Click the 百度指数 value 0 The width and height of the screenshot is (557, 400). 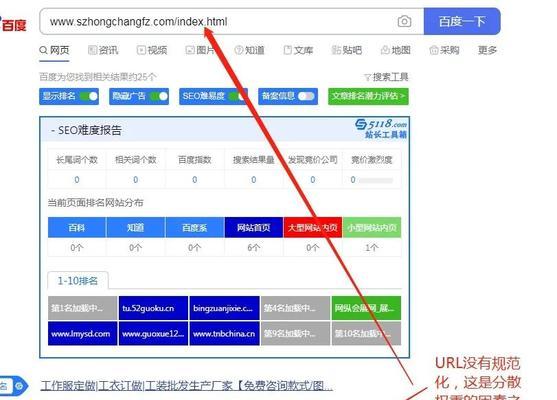pyautogui.click(x=195, y=180)
